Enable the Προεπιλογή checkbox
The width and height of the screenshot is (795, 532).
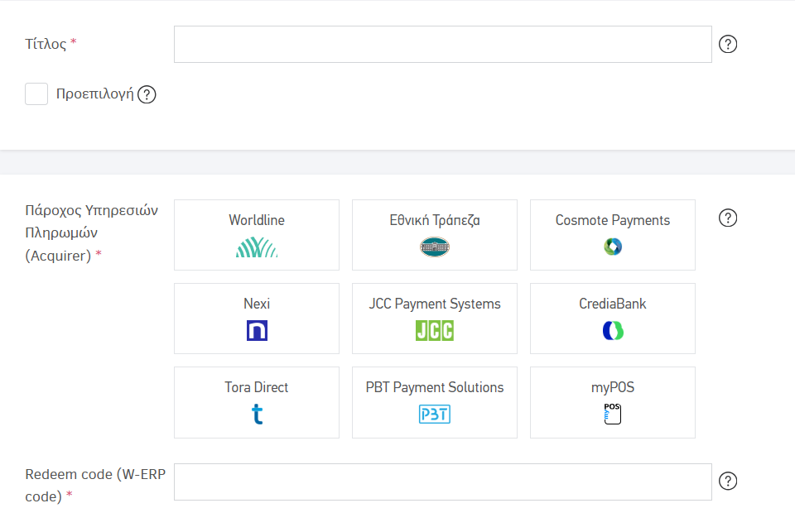click(x=36, y=94)
